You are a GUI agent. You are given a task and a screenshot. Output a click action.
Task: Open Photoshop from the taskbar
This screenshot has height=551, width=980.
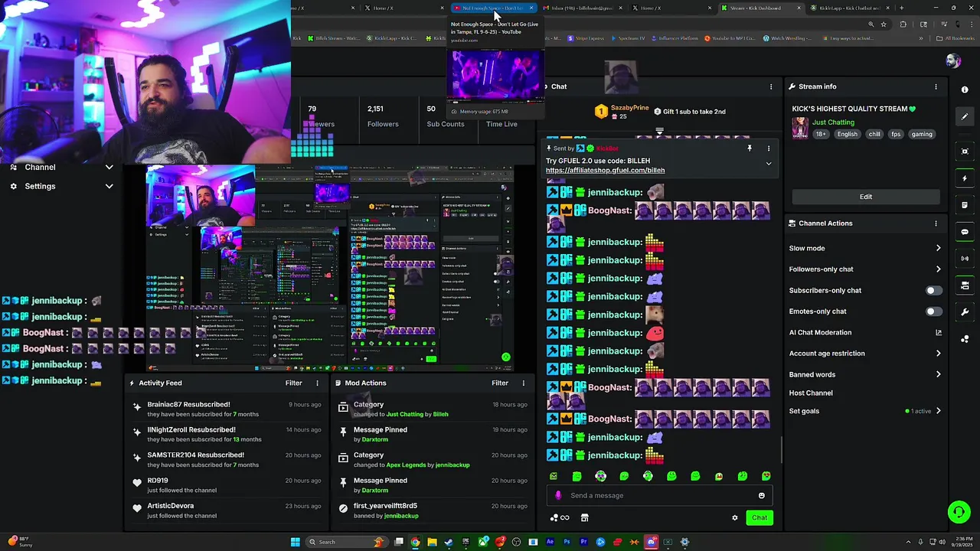(567, 542)
